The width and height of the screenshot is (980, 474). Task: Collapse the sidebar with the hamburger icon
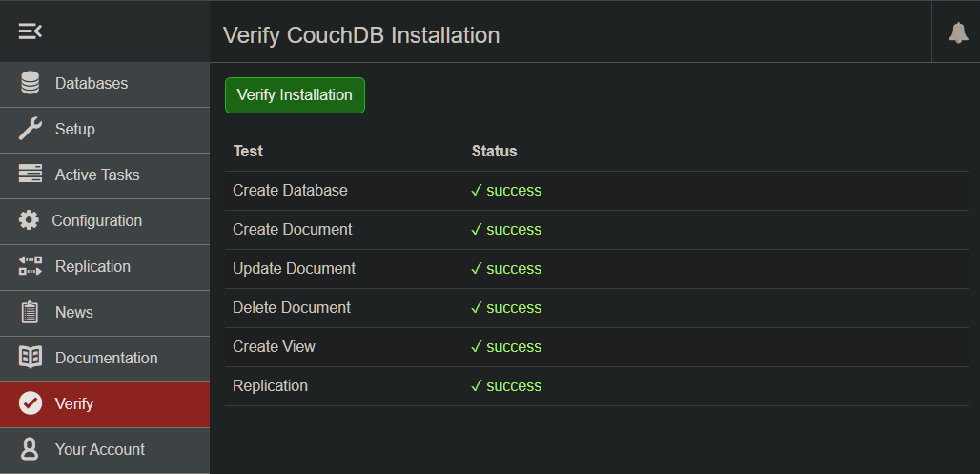(x=31, y=31)
